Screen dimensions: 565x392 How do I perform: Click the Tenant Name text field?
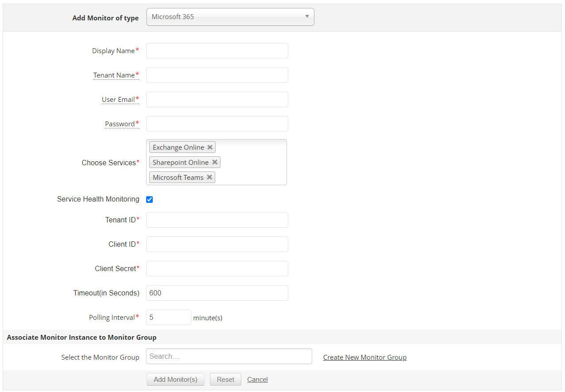(217, 75)
